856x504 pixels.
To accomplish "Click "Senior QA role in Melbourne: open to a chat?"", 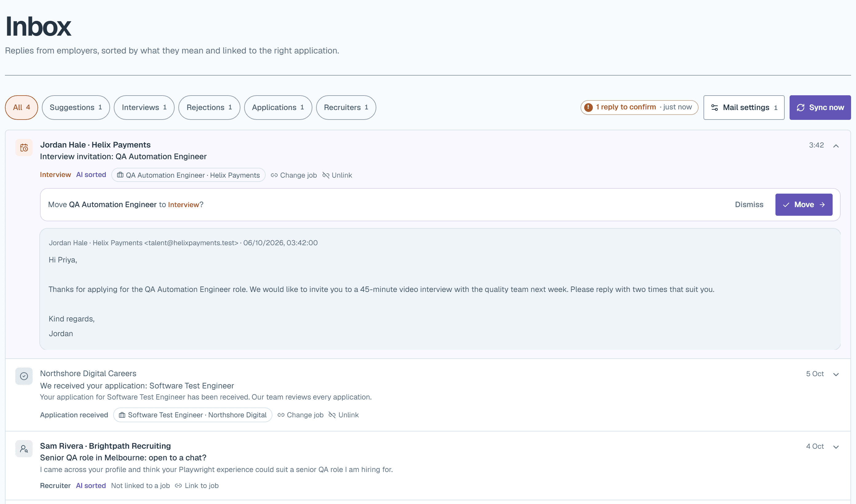I will point(123,458).
